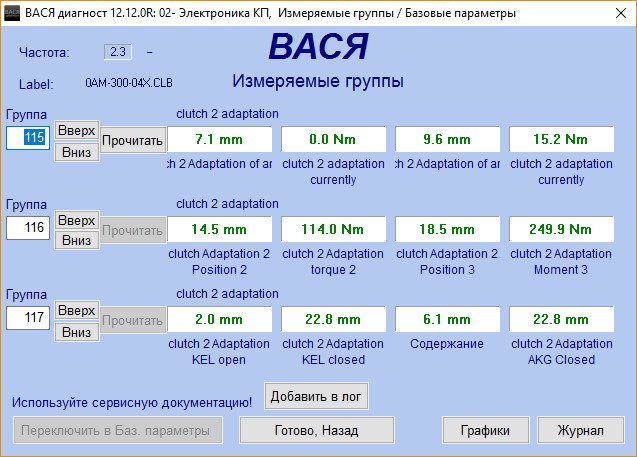Open Графики graphs window
The width and height of the screenshot is (637, 457).
coord(486,430)
